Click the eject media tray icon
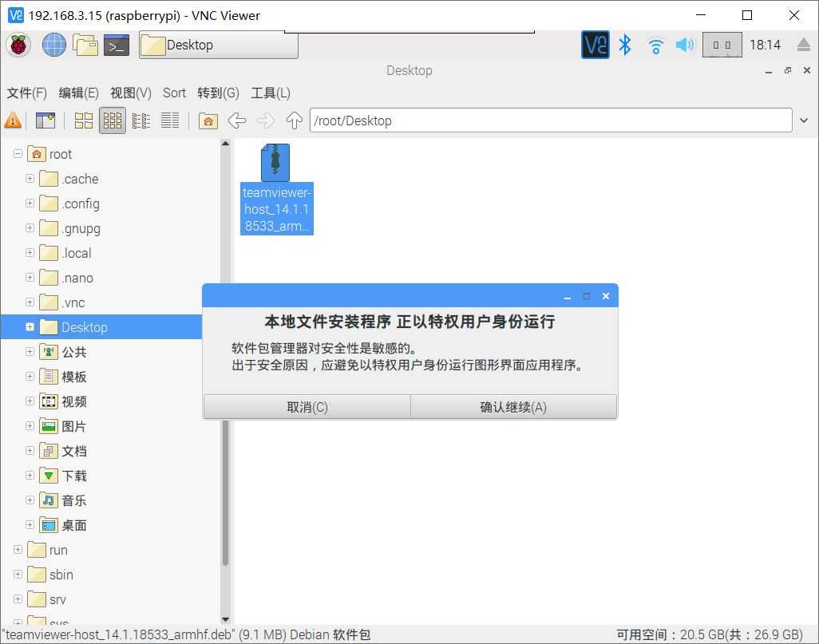 (805, 45)
